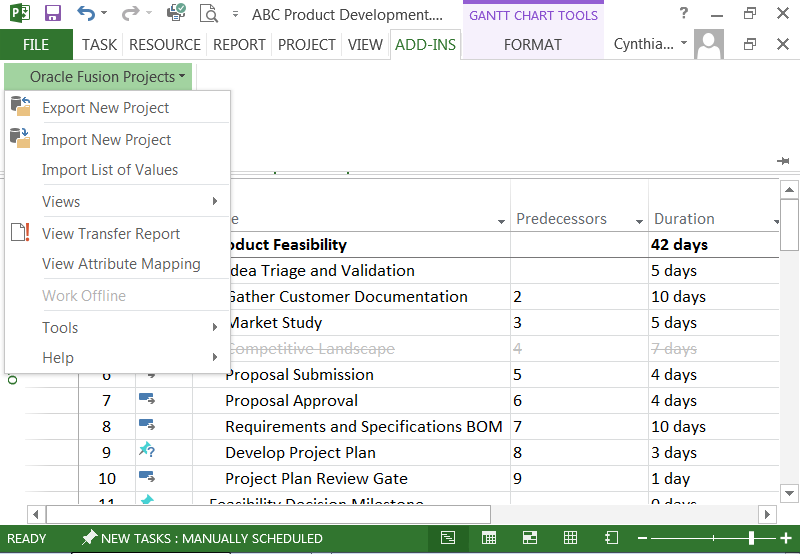Click the user account picture
Screen dimensions: 800x554
(708, 44)
